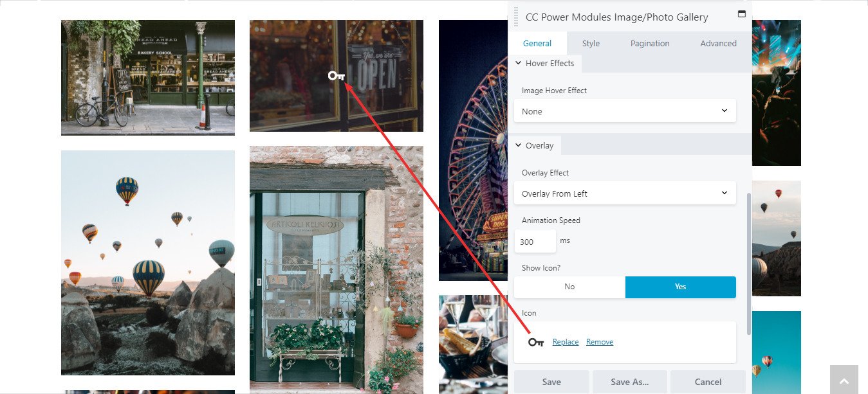868x394 pixels.
Task: Set Show Icon to Yes
Action: [x=681, y=287]
